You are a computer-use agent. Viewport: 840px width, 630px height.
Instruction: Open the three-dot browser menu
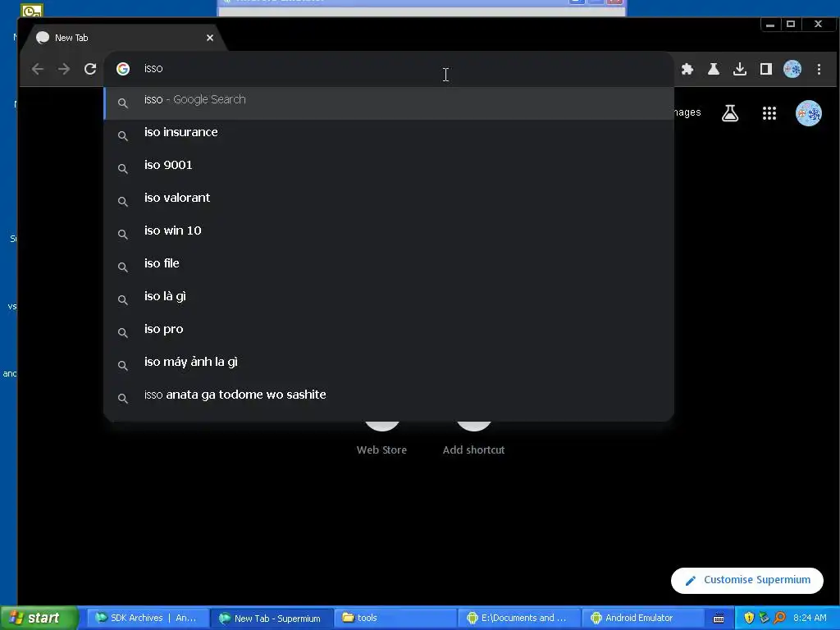pyautogui.click(x=819, y=69)
